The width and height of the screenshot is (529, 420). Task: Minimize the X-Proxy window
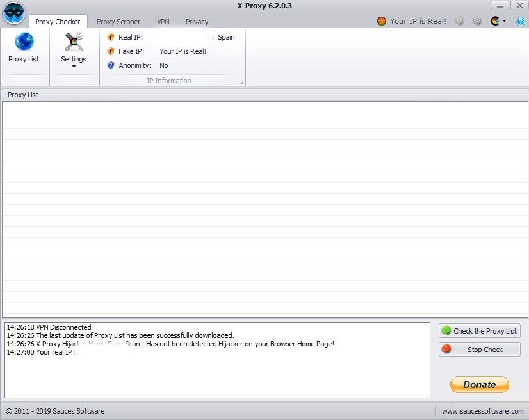[x=500, y=6]
